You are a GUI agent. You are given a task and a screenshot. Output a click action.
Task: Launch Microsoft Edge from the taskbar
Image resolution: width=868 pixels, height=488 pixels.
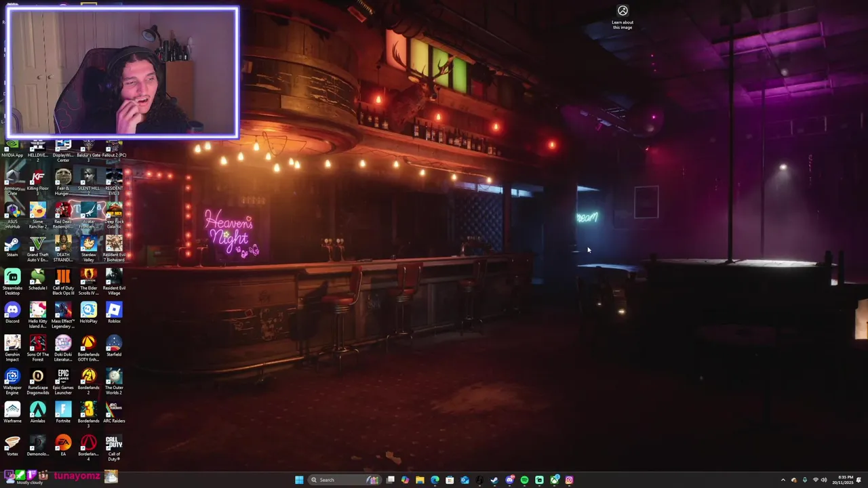[435, 480]
